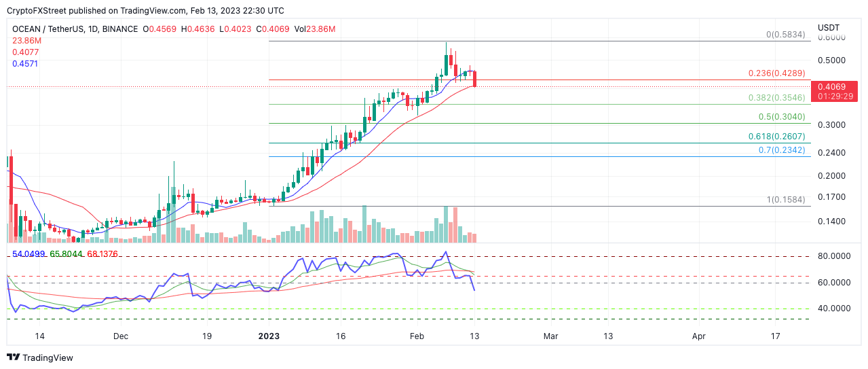This screenshot has width=868, height=369.
Task: Click the red 0.4077 moving average value
Action: pyautogui.click(x=25, y=52)
